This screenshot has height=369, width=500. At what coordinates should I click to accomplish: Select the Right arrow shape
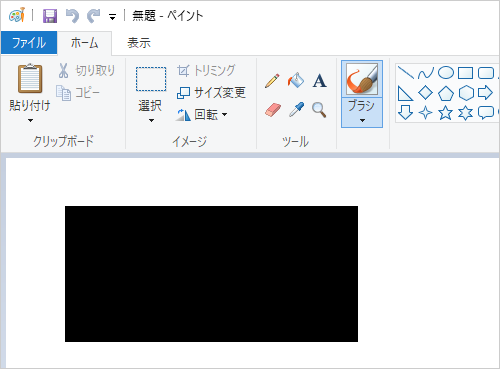(485, 93)
